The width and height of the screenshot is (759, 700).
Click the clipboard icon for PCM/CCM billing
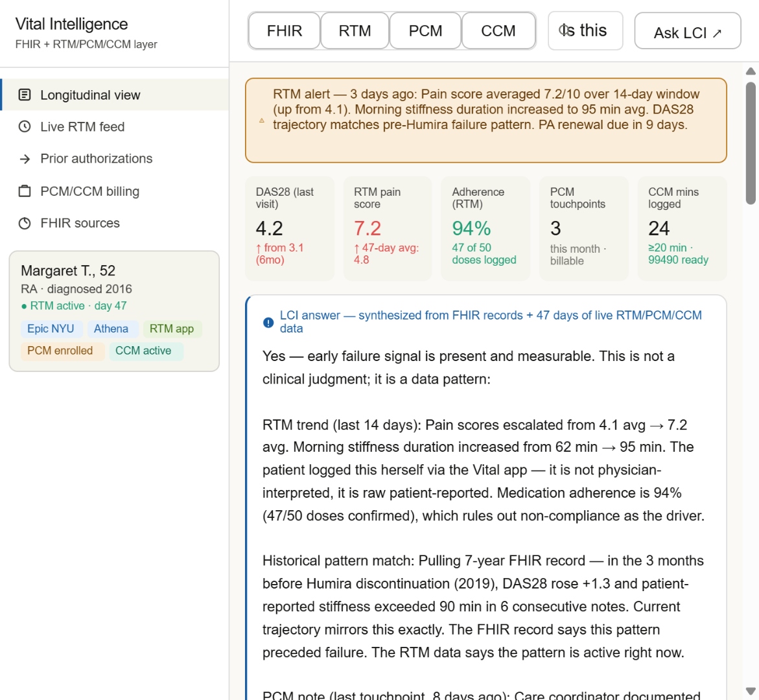pos(25,191)
